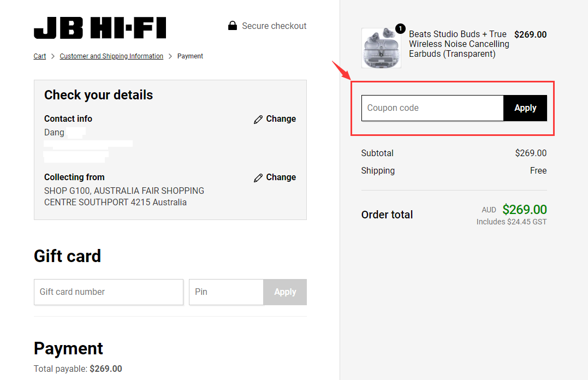Select the Payment breadcrumb step
Viewport: 588px width, 380px height.
click(x=190, y=56)
